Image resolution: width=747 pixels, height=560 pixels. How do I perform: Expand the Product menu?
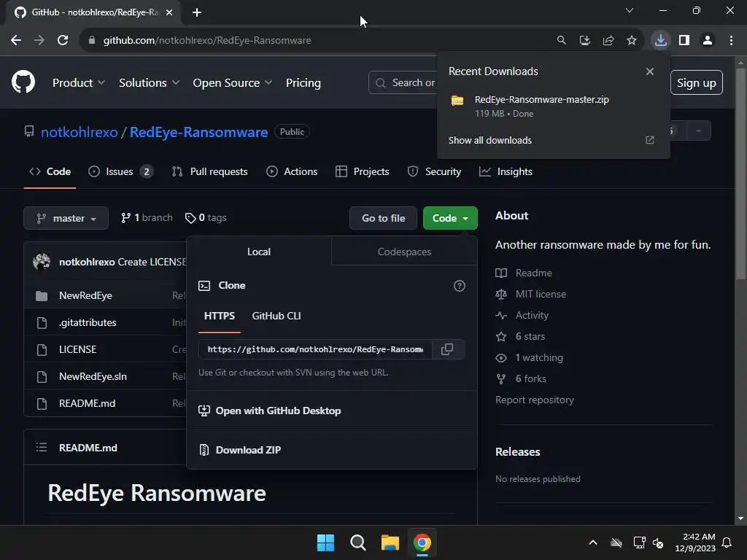click(79, 82)
